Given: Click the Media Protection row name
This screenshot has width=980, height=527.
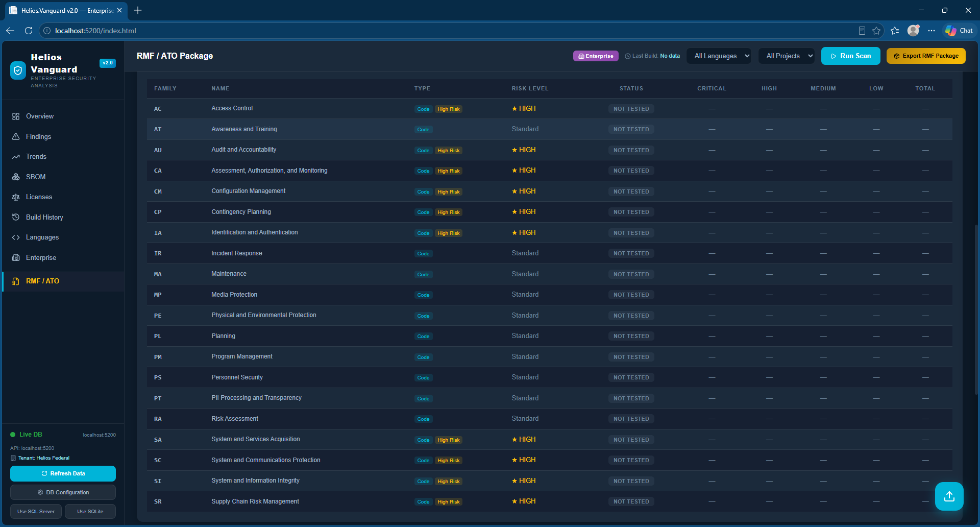Looking at the screenshot, I should [234, 295].
